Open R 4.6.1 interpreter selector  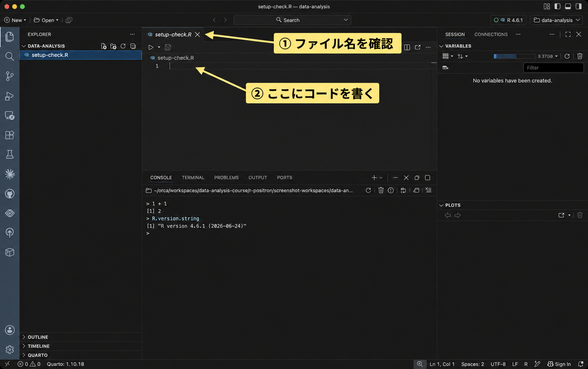pyautogui.click(x=509, y=20)
